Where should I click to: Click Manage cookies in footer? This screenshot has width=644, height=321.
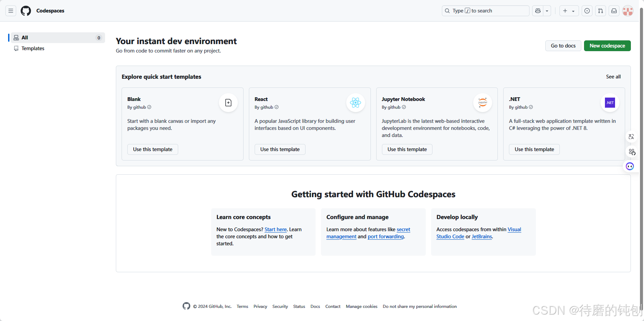pos(361,307)
